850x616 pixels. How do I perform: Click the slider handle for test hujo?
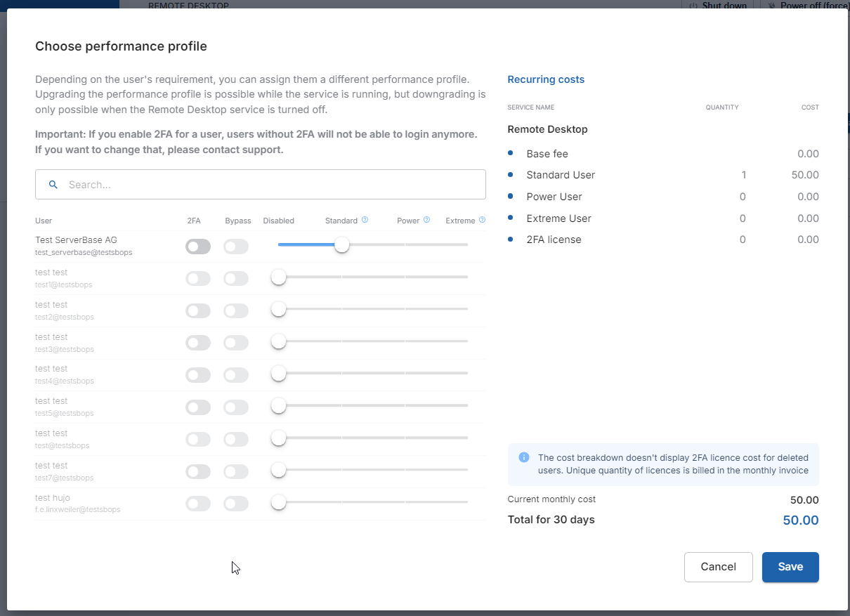click(279, 502)
